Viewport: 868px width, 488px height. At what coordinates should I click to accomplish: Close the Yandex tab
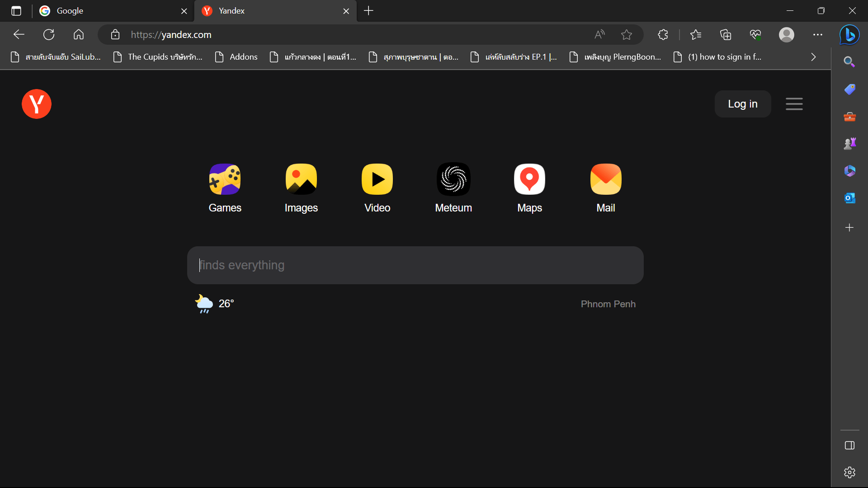coord(346,11)
